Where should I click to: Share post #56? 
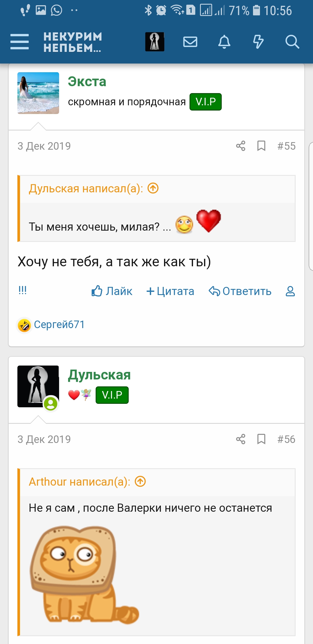point(241,439)
